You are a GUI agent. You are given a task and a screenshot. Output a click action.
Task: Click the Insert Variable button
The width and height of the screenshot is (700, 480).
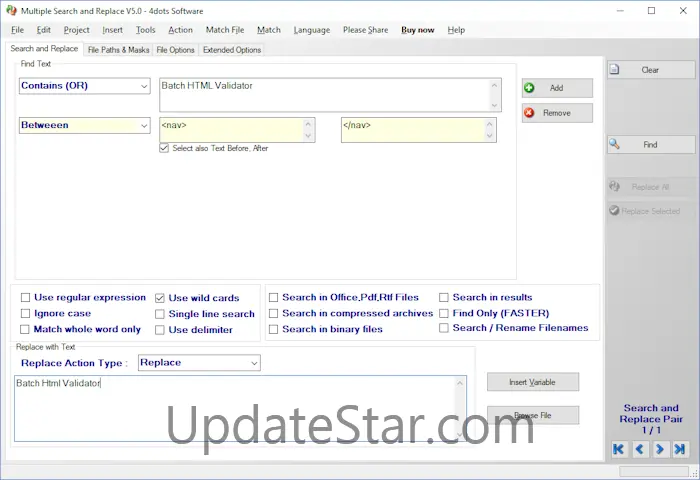coord(533,382)
